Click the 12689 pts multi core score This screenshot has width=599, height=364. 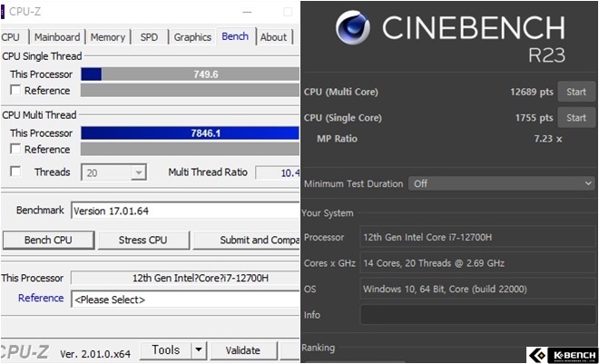(532, 92)
